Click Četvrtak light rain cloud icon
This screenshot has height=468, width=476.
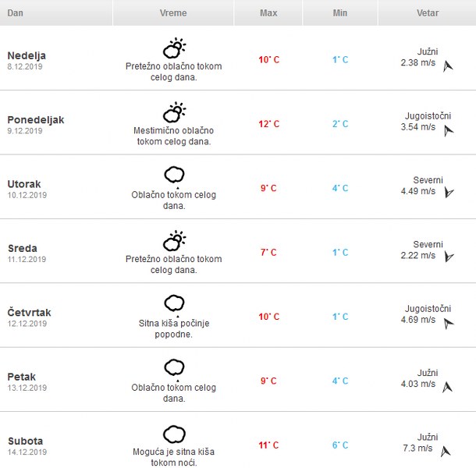(173, 304)
